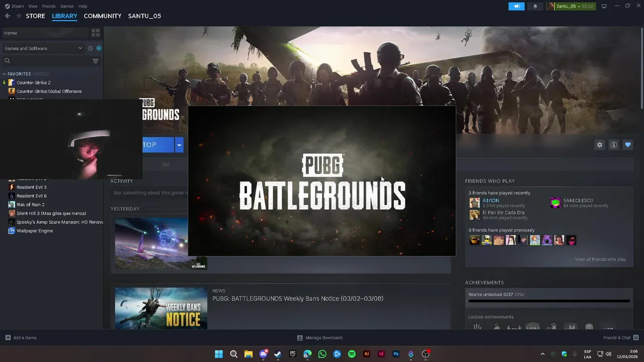
Task: Click the game info icon
Action: [x=614, y=145]
